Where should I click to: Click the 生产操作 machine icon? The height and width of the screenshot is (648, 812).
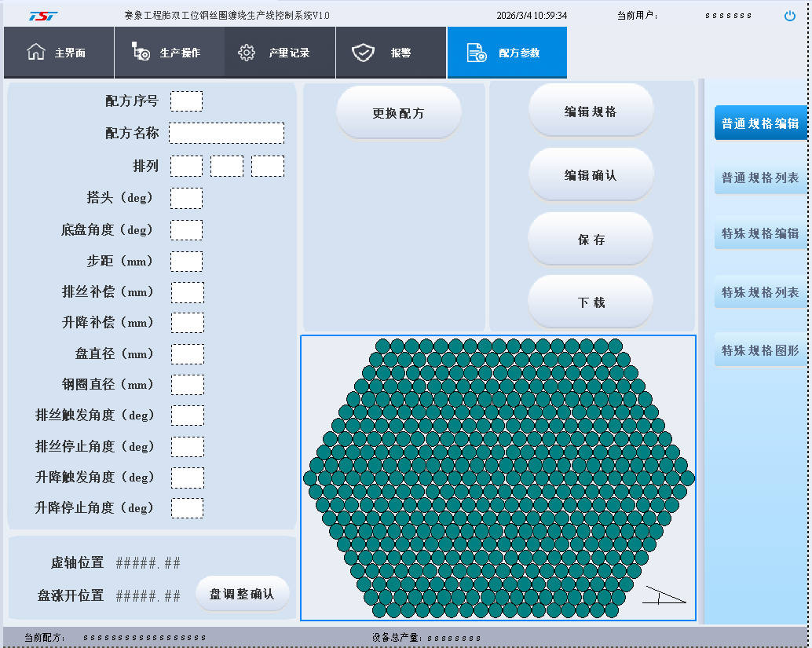pos(141,53)
